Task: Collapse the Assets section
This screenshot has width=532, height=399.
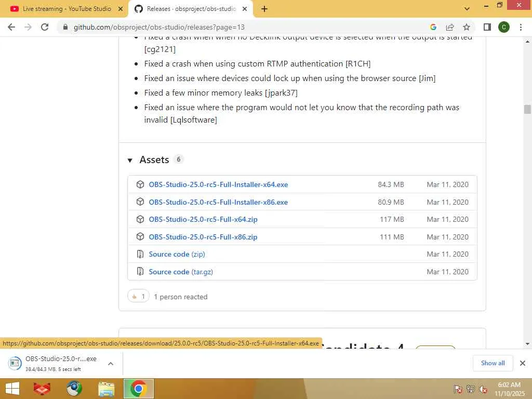Action: [130, 160]
